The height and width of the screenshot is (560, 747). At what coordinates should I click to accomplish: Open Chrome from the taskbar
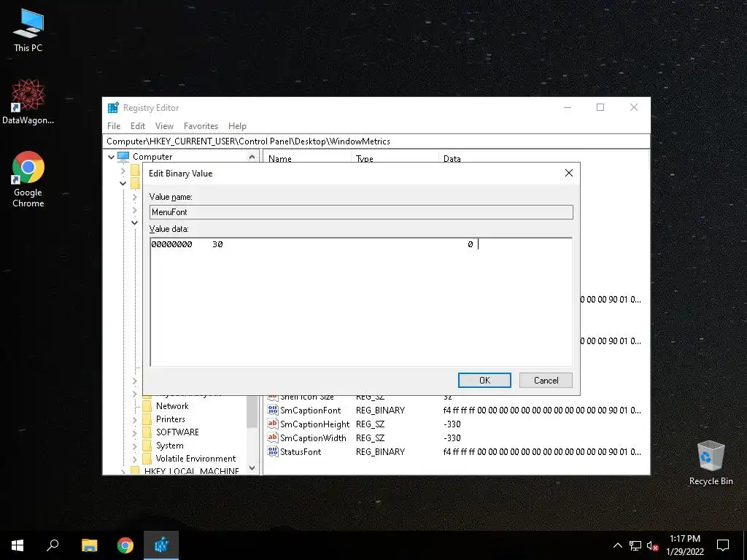tap(125, 545)
